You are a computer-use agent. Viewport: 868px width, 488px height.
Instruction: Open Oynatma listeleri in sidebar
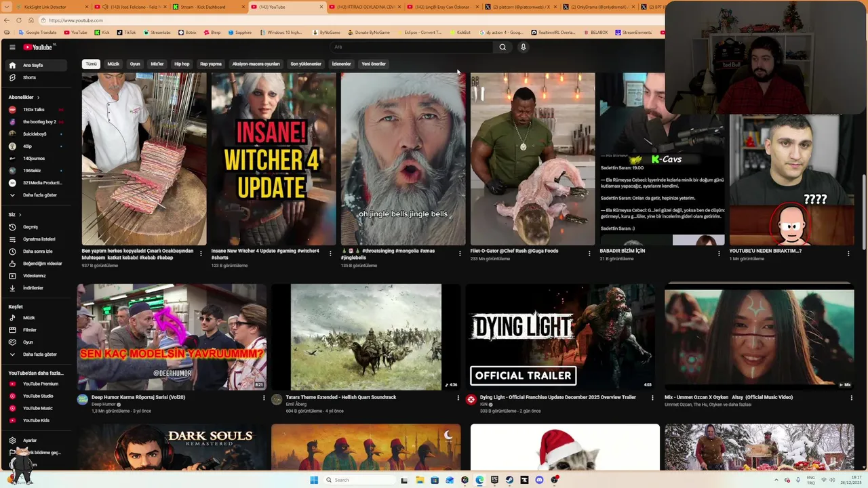pos(37,239)
